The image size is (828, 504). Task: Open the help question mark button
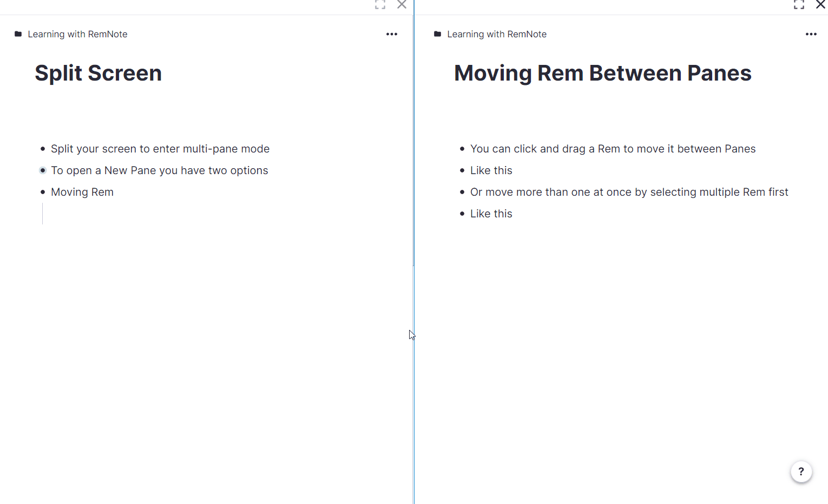(801, 472)
